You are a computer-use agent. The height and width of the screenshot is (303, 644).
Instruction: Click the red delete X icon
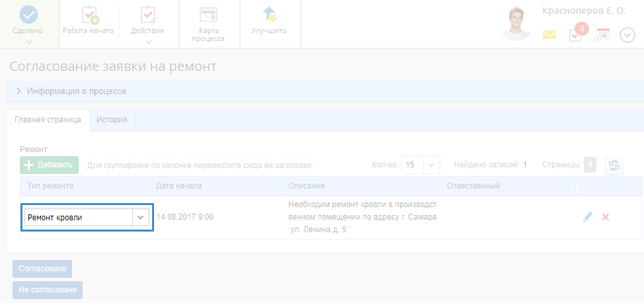(x=606, y=217)
